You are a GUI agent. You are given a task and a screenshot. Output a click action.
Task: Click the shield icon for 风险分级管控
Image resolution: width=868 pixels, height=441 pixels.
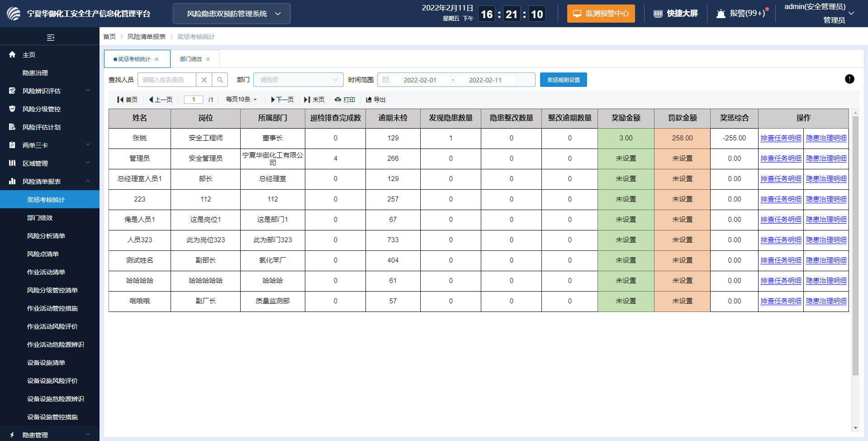[12, 109]
